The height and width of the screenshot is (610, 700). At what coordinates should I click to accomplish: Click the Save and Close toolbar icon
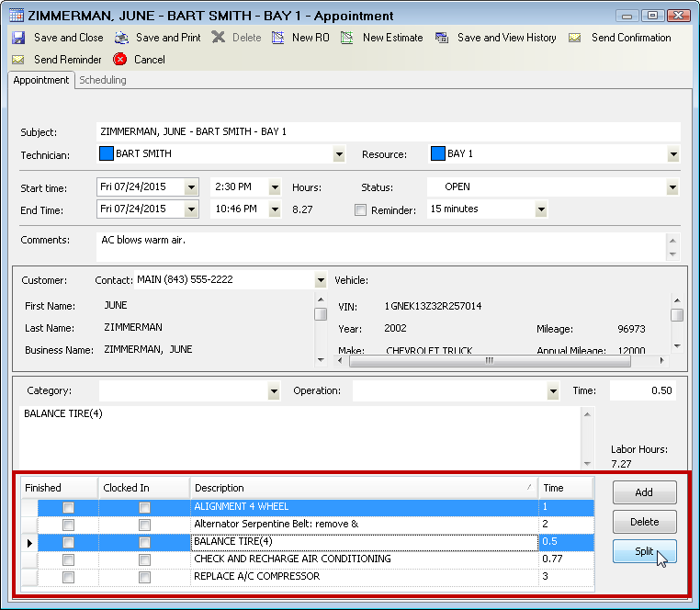18,38
